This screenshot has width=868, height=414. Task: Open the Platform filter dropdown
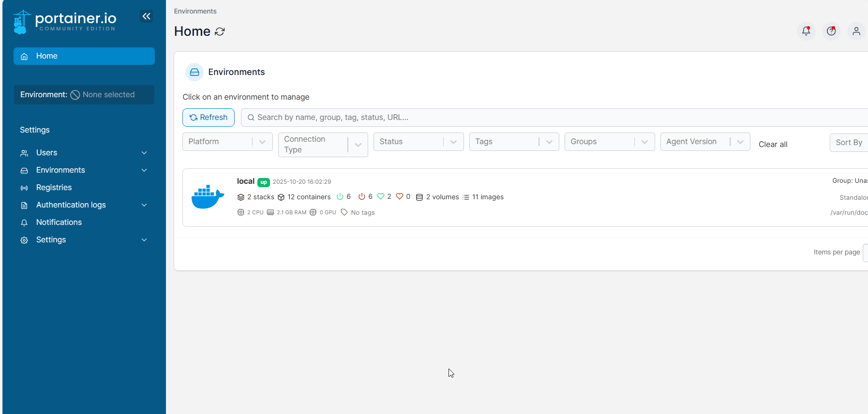tap(227, 142)
